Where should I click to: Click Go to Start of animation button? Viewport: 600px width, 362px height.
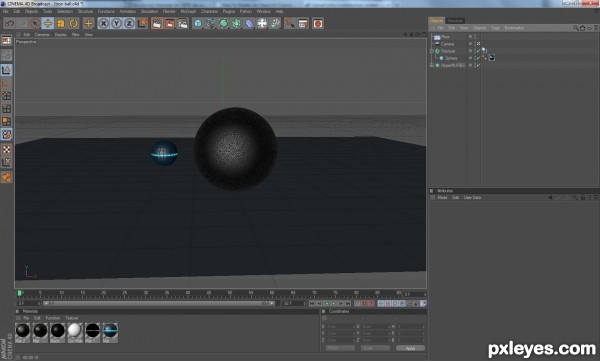[312, 304]
